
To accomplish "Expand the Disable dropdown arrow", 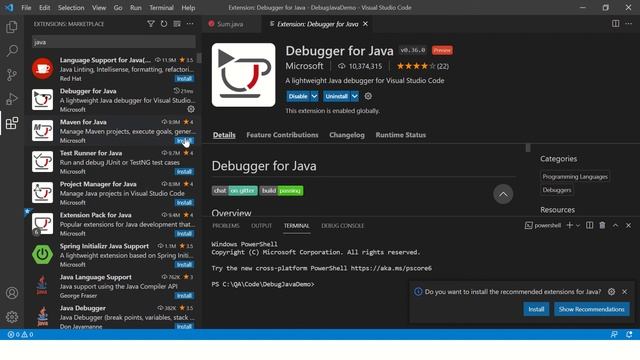I will tap(314, 96).
